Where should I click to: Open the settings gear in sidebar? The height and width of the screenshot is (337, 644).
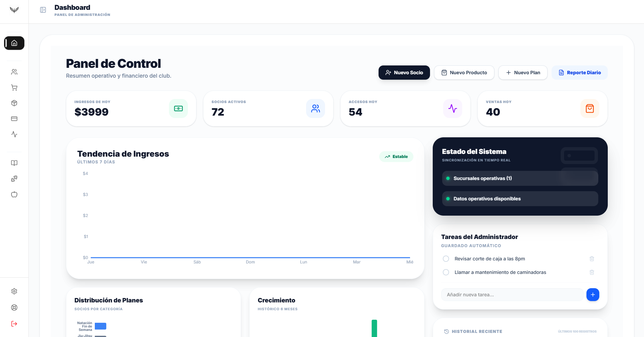[14, 291]
